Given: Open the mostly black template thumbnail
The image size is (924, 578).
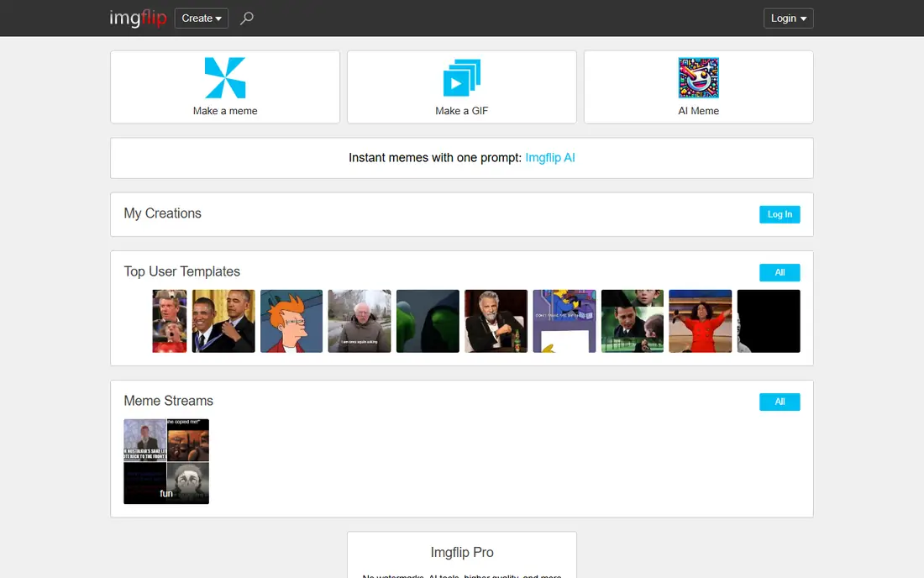Looking at the screenshot, I should 769,321.
